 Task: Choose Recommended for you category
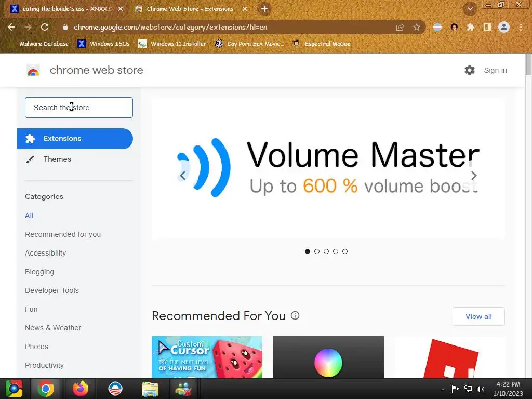[x=63, y=234]
